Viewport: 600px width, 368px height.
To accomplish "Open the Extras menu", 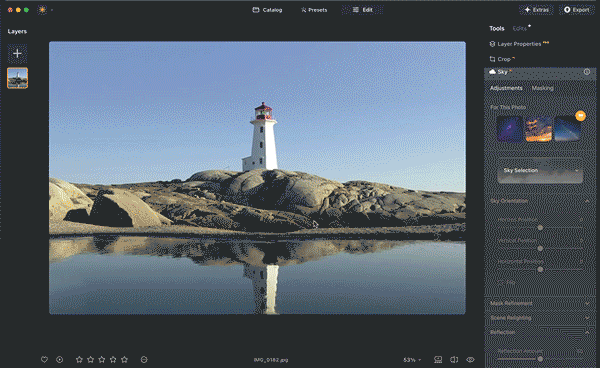I will pyautogui.click(x=536, y=10).
